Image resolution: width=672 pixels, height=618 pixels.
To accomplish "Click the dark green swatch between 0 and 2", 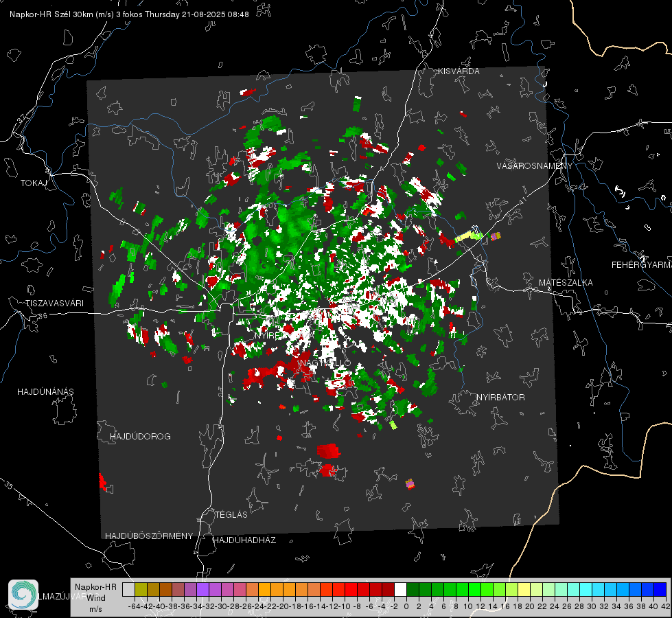I will (413, 589).
